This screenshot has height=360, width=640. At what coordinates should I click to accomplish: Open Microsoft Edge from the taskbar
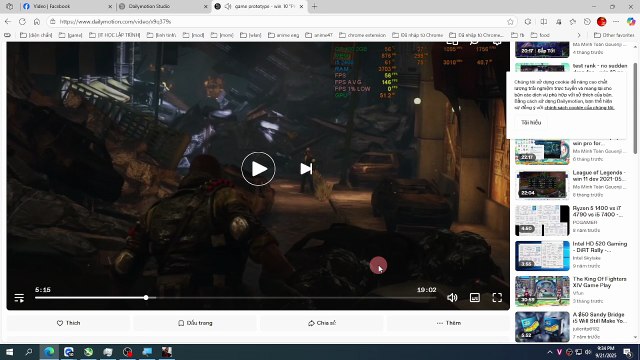(x=49, y=352)
